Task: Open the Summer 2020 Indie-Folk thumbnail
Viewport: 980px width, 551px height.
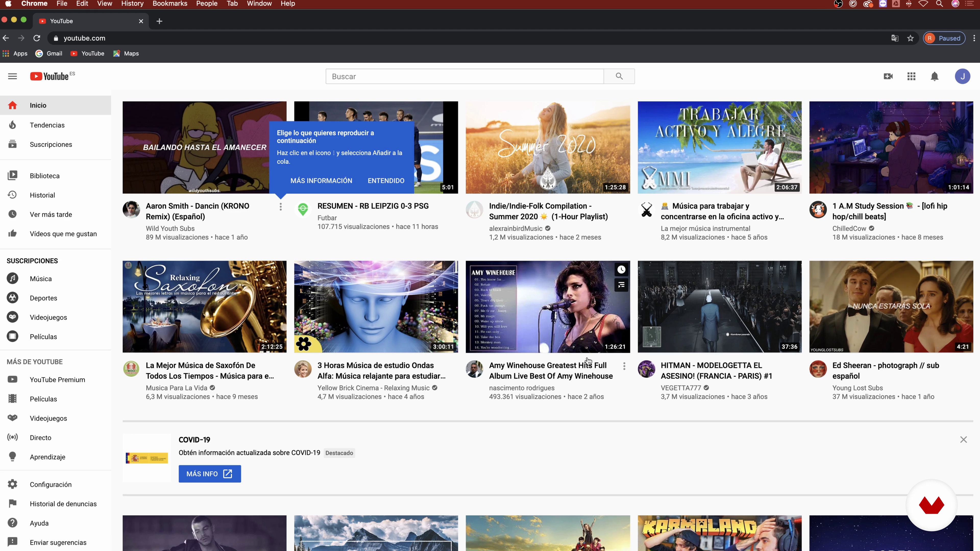Action: [547, 147]
